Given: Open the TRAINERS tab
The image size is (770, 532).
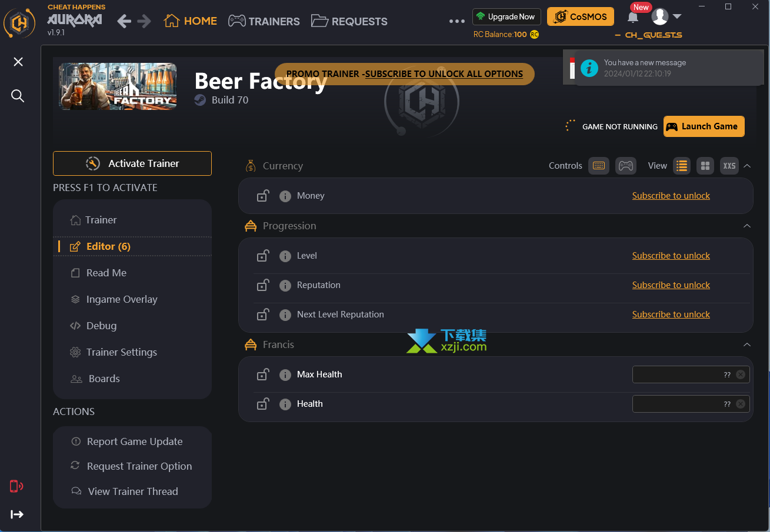Looking at the screenshot, I should [x=264, y=21].
